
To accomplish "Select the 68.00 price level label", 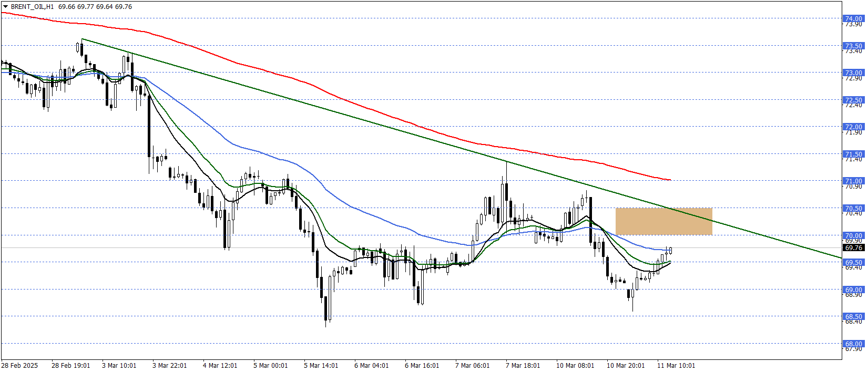I will pyautogui.click(x=853, y=344).
